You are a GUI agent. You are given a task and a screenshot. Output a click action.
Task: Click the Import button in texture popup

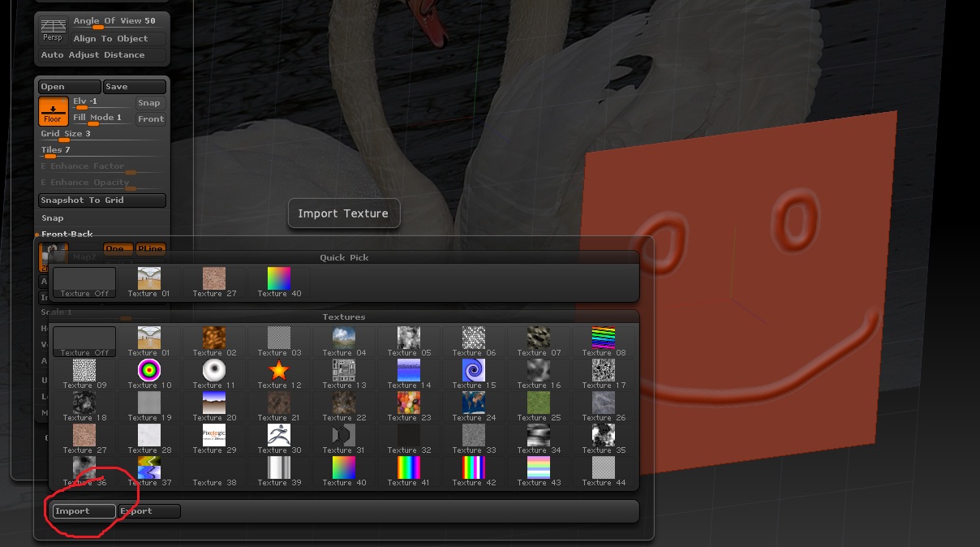[84, 511]
